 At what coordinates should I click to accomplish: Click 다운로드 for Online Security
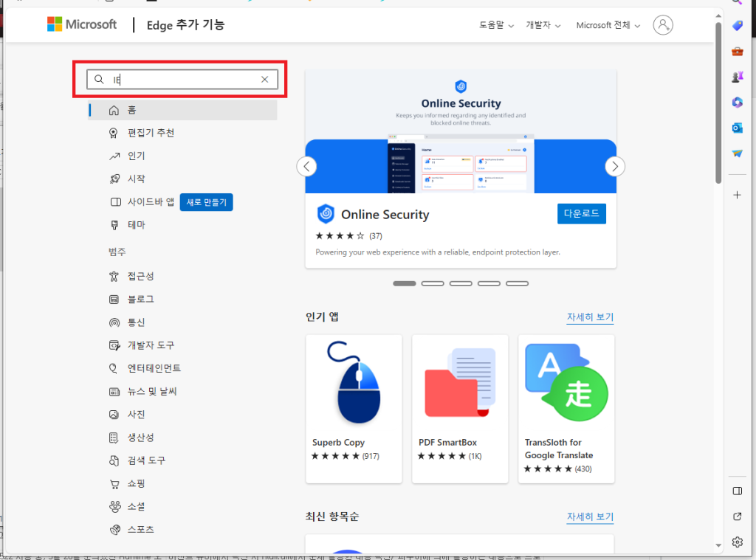(x=582, y=213)
